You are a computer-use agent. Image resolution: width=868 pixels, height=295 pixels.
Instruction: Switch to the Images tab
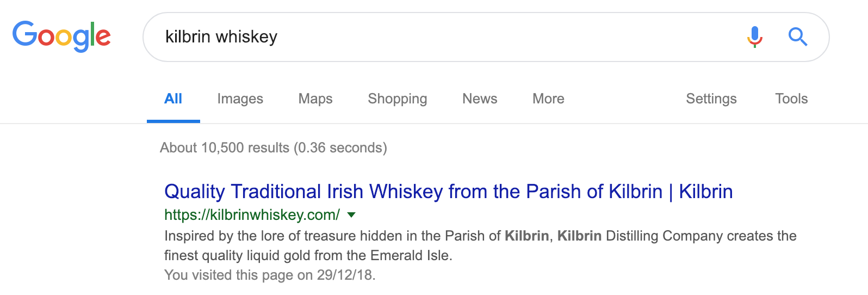(x=240, y=99)
